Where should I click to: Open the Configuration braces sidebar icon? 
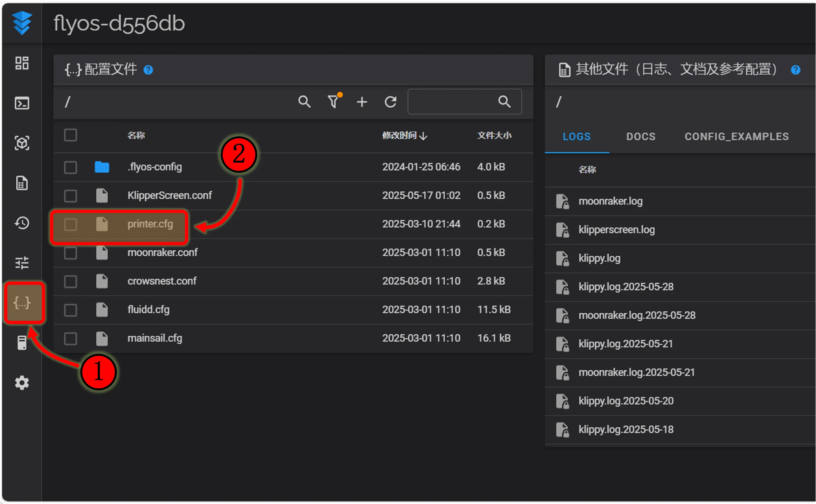22,303
